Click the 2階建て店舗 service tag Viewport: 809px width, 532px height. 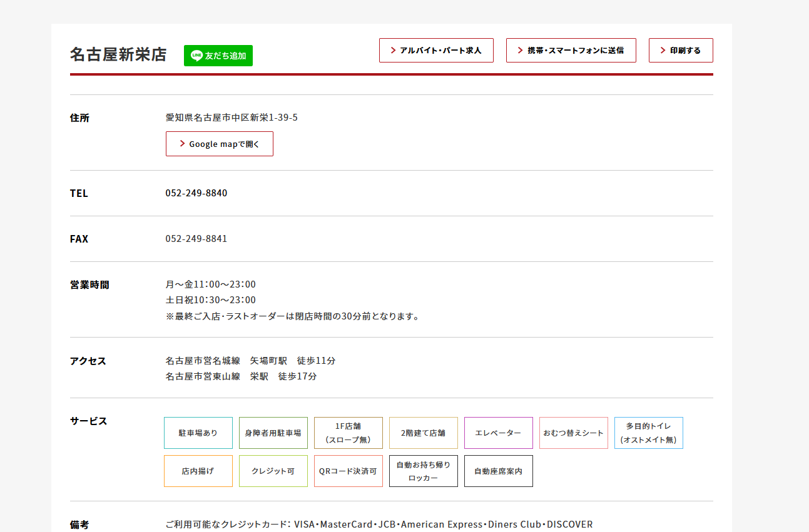[424, 433]
